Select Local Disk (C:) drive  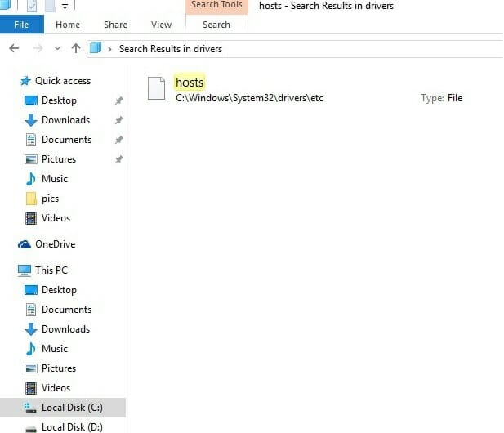[63, 408]
